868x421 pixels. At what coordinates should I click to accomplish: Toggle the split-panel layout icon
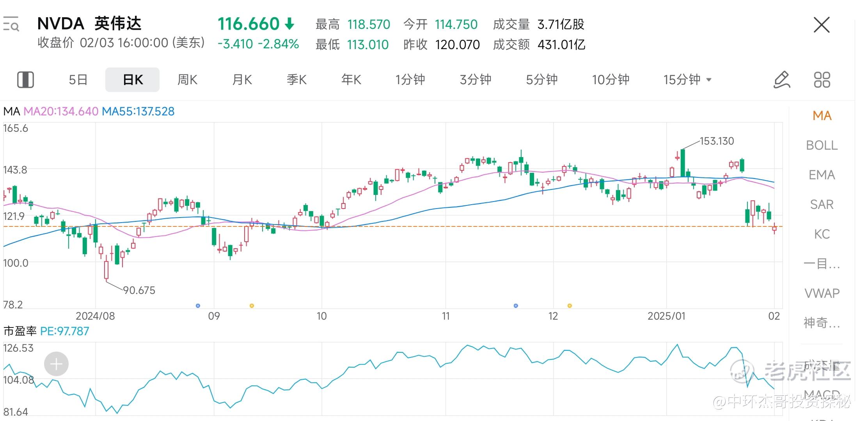click(x=25, y=80)
